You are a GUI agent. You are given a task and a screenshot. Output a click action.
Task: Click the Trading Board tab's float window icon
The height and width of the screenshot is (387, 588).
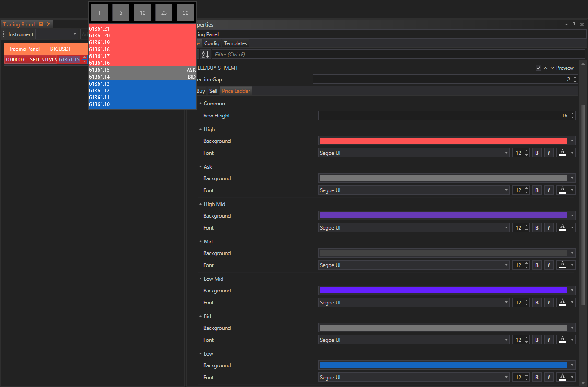[41, 25]
